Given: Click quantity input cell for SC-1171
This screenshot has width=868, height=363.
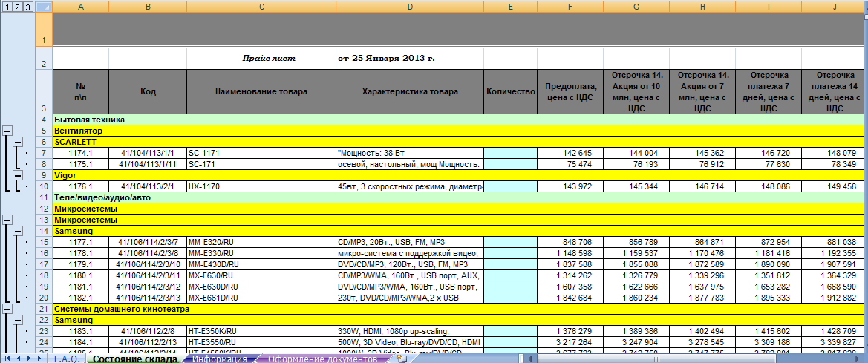Looking at the screenshot, I should pos(510,153).
